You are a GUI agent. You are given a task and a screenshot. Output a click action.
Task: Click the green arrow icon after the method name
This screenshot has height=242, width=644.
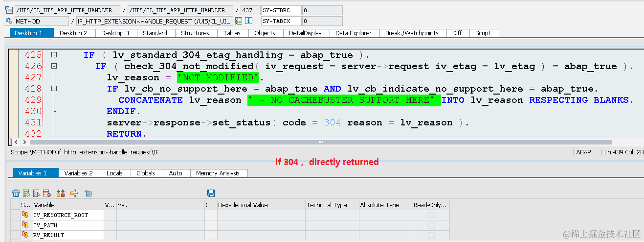tap(238, 21)
